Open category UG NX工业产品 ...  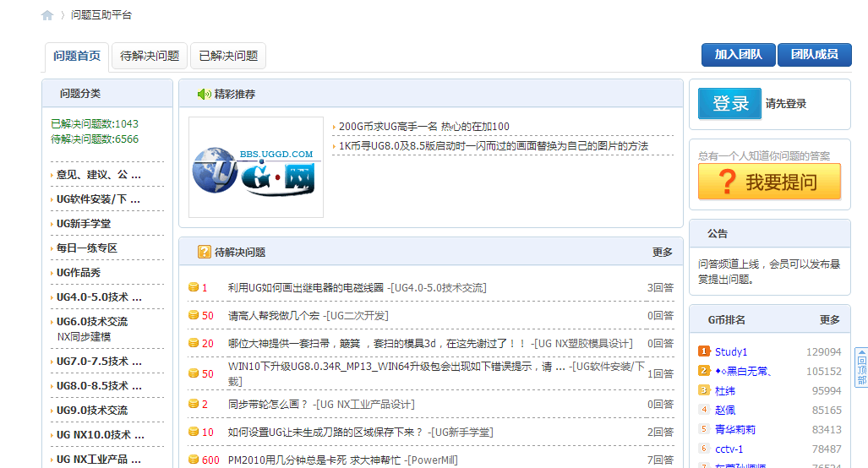click(99, 460)
